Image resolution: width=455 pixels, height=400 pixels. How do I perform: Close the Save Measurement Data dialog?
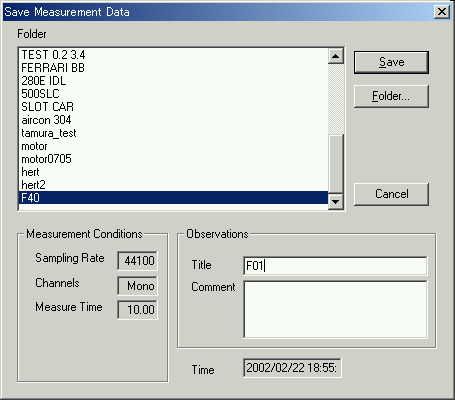(442, 12)
